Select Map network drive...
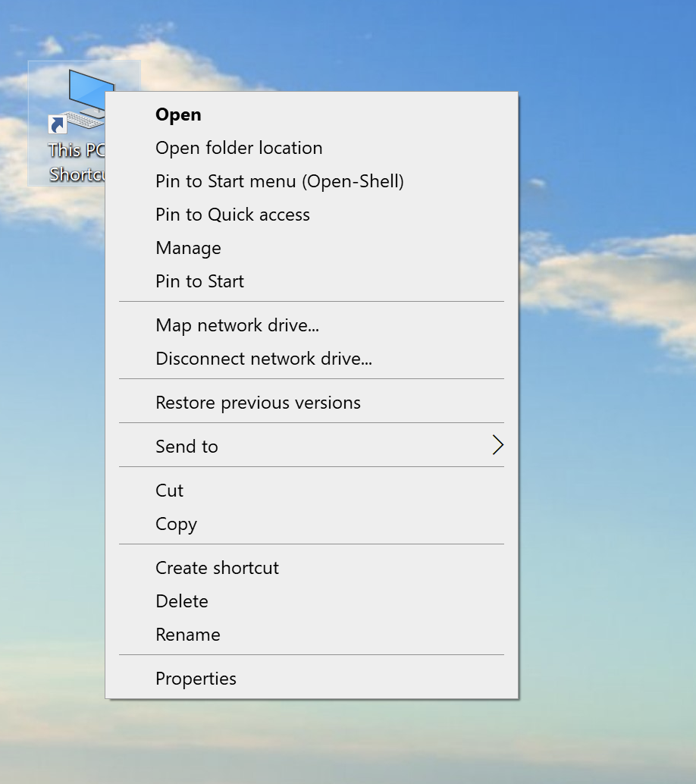 pyautogui.click(x=237, y=325)
